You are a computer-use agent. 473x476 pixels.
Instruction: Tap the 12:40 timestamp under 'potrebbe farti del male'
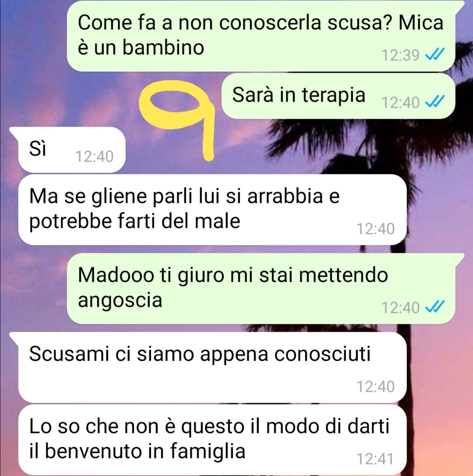pyautogui.click(x=376, y=229)
